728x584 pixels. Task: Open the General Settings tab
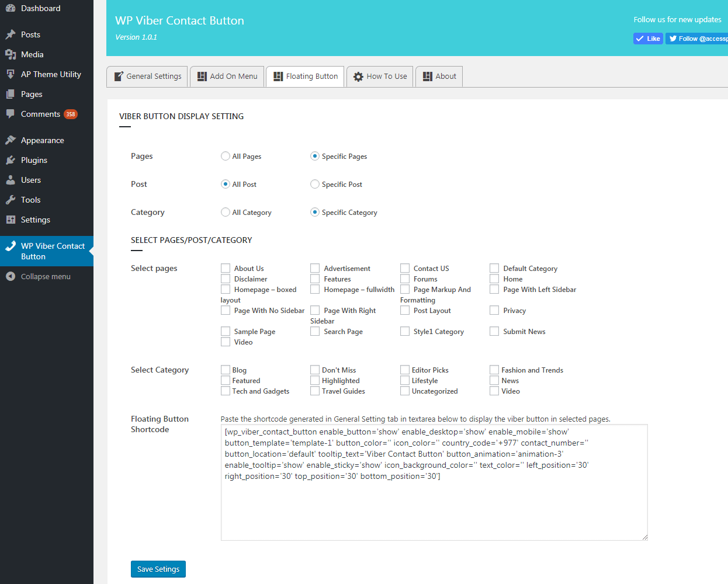pos(147,77)
